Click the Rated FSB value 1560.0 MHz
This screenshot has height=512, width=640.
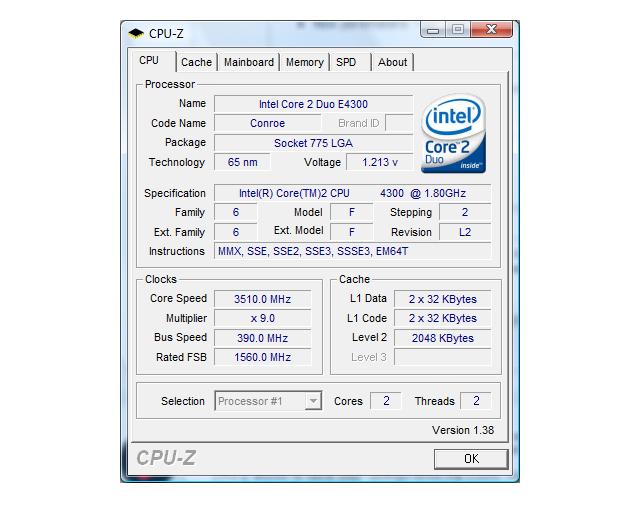(262, 357)
